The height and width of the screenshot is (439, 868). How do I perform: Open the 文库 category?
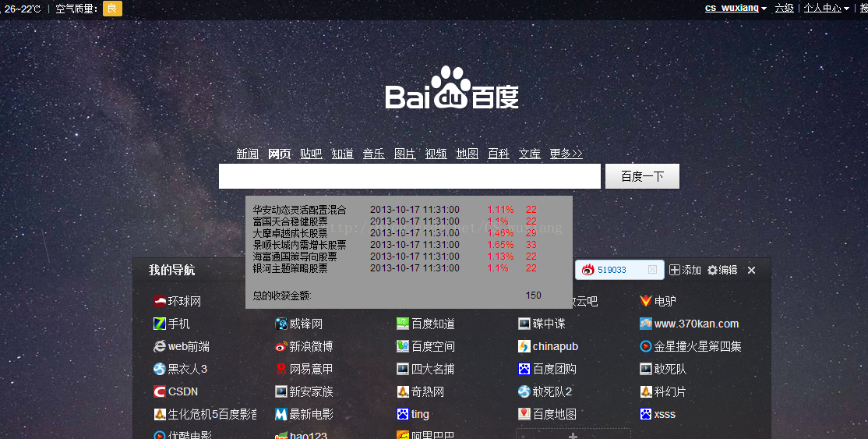[x=530, y=154]
